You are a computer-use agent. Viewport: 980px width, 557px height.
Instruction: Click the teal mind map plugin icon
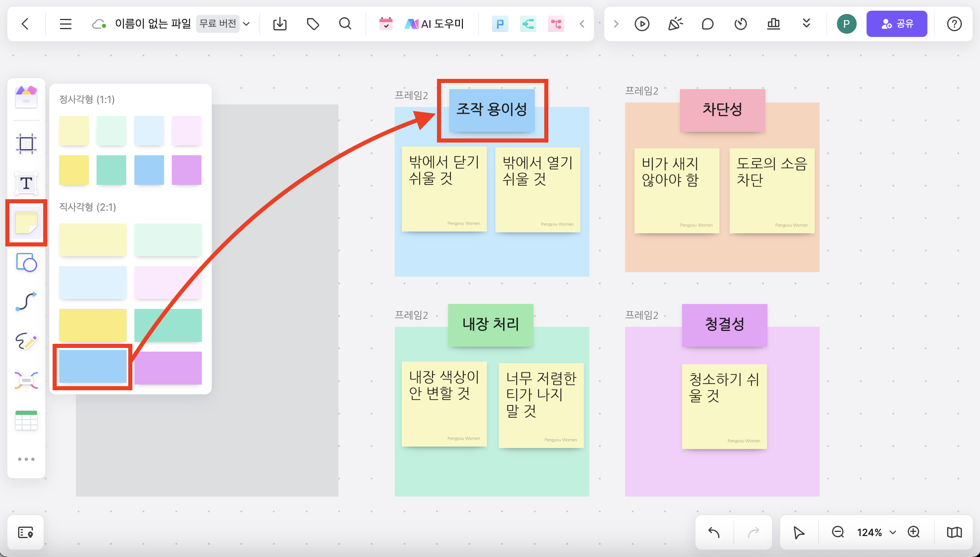(528, 24)
